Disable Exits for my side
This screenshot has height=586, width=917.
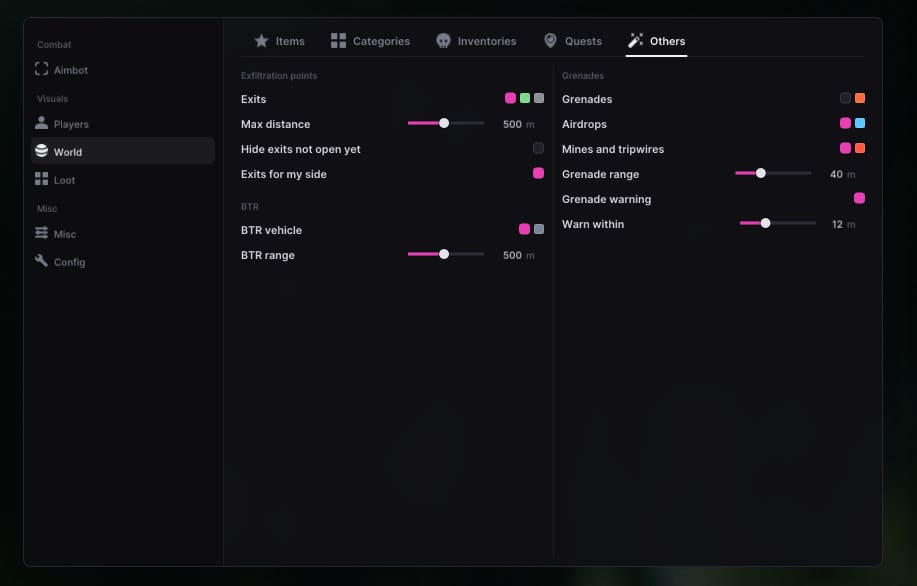point(539,173)
